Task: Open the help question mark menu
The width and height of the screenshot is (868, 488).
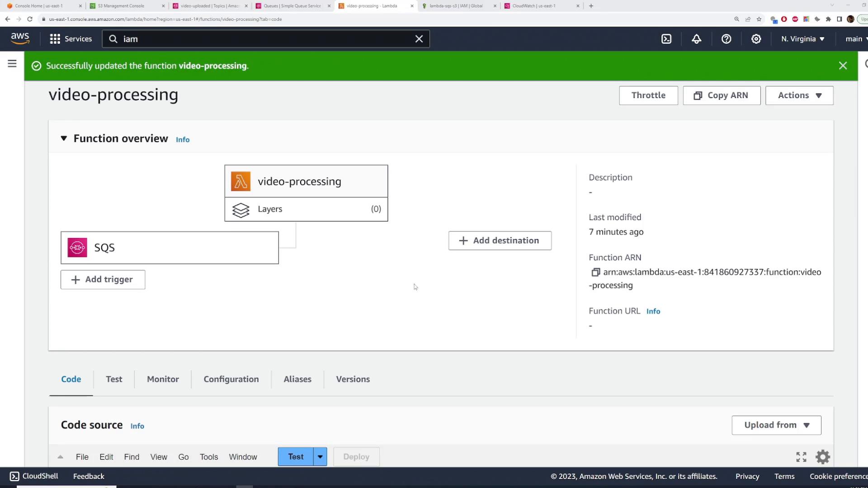Action: (x=726, y=39)
